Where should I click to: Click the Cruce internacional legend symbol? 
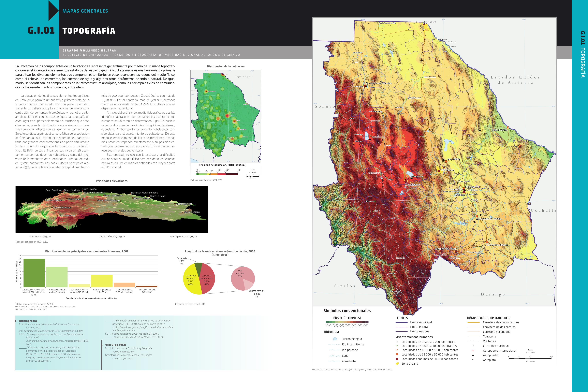[473, 346]
